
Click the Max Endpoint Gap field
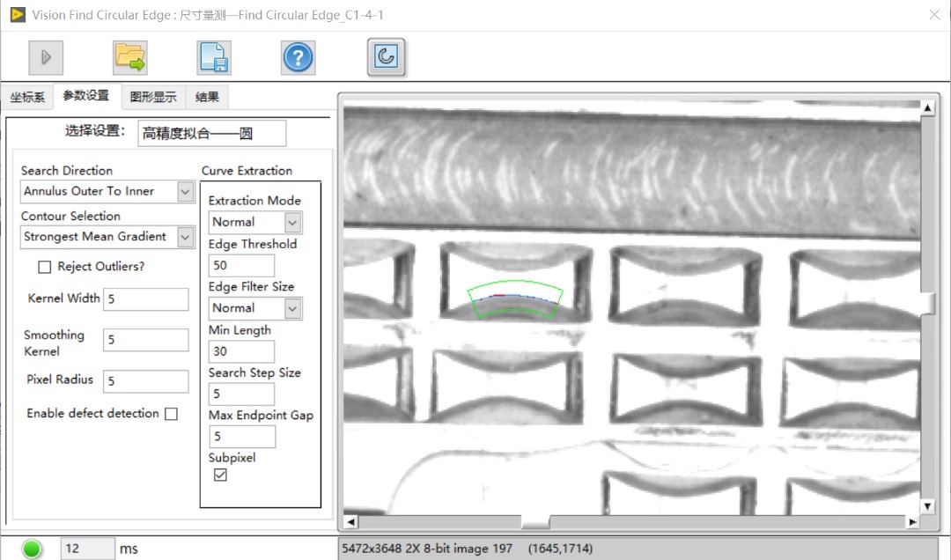[x=242, y=437]
